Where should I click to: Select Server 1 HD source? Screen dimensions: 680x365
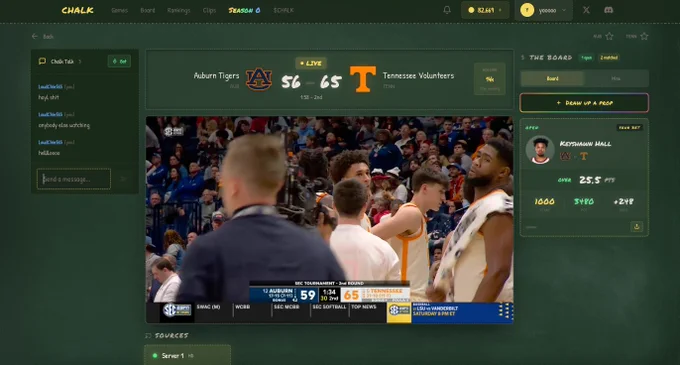187,355
